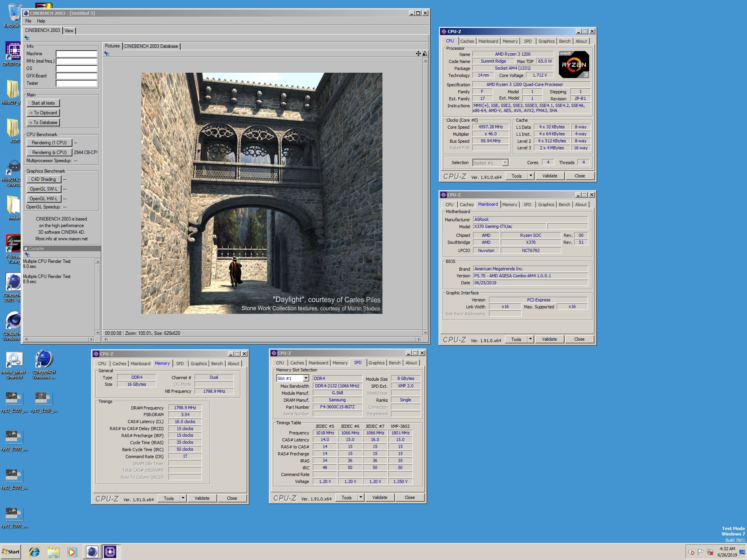
Task: Click Validate in CPU-Z CPU window
Action: pyautogui.click(x=550, y=176)
